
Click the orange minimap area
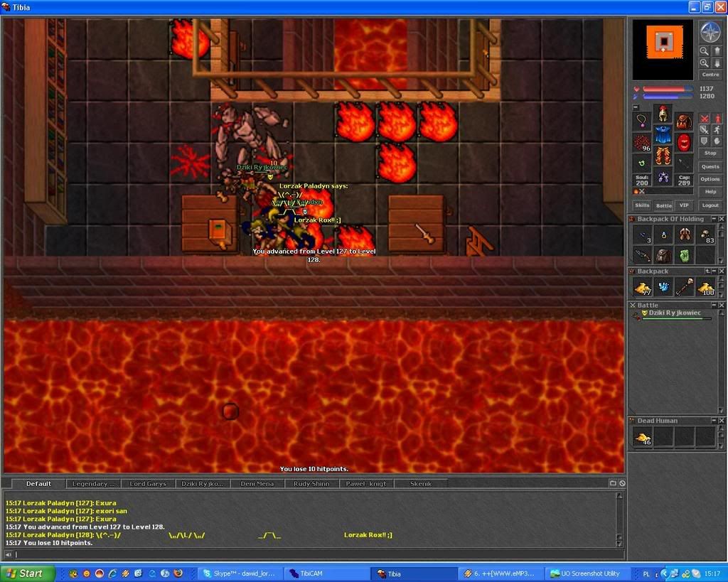click(x=665, y=42)
